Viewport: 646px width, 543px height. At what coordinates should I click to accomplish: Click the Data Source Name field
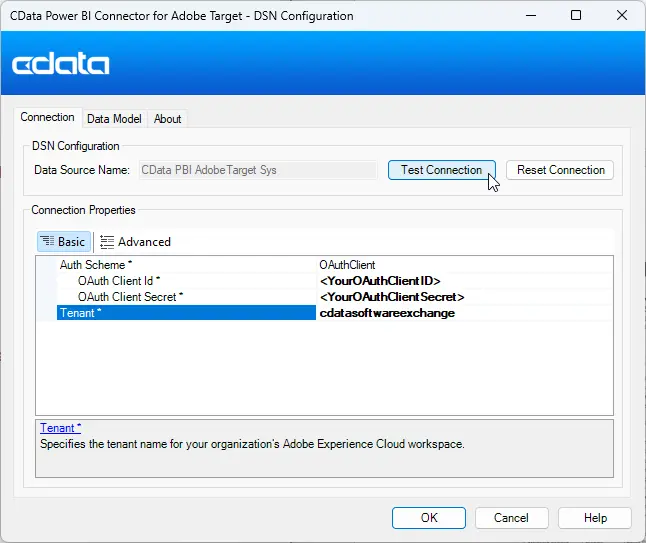259,170
